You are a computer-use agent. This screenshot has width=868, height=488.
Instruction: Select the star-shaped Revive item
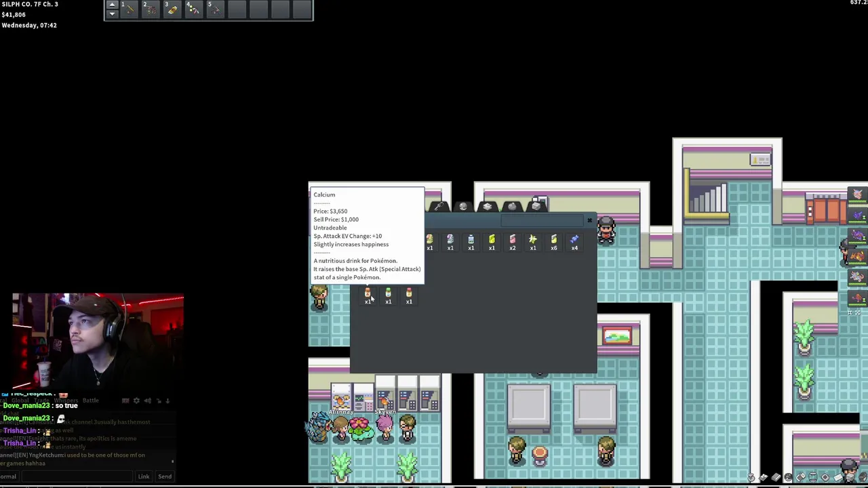pyautogui.click(x=533, y=242)
